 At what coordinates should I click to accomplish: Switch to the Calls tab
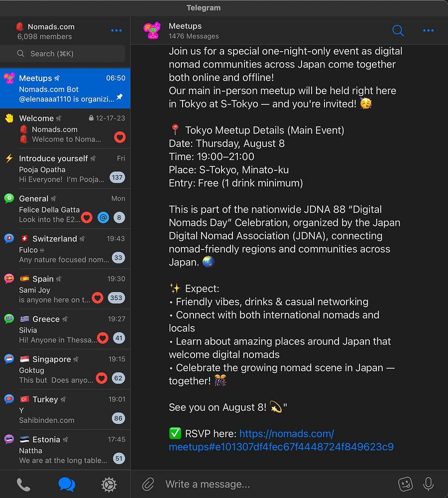pos(23,485)
